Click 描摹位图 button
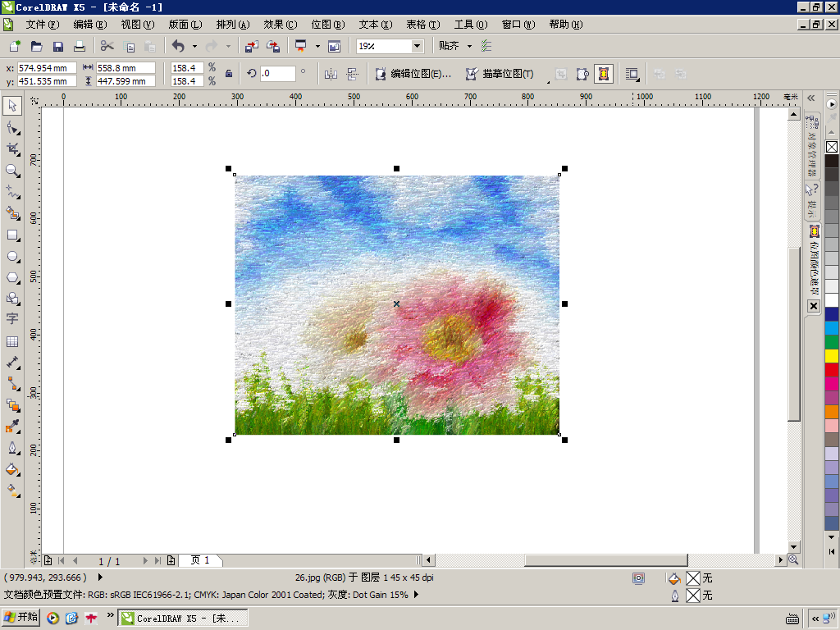Viewport: 840px width, 630px height. pos(500,74)
